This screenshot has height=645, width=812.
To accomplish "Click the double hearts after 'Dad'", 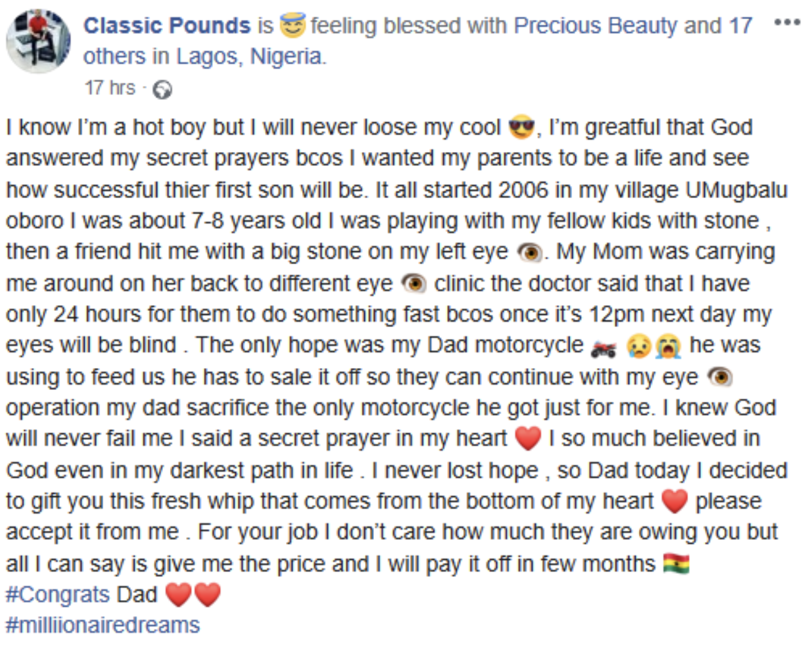I will (x=193, y=594).
